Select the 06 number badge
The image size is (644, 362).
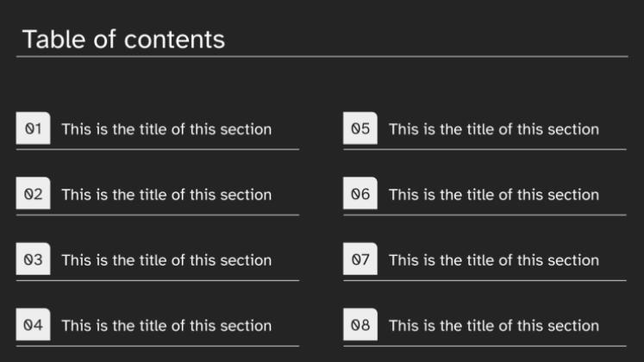360,195
